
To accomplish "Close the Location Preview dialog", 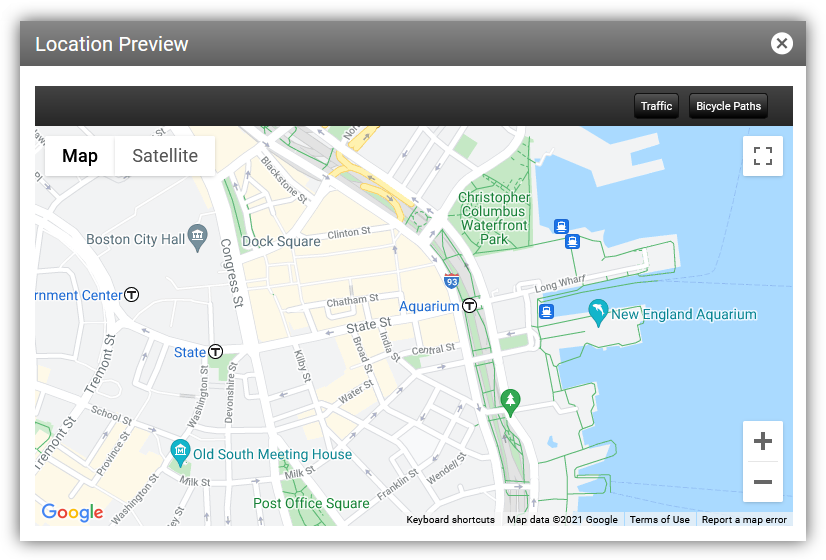I will coord(782,43).
